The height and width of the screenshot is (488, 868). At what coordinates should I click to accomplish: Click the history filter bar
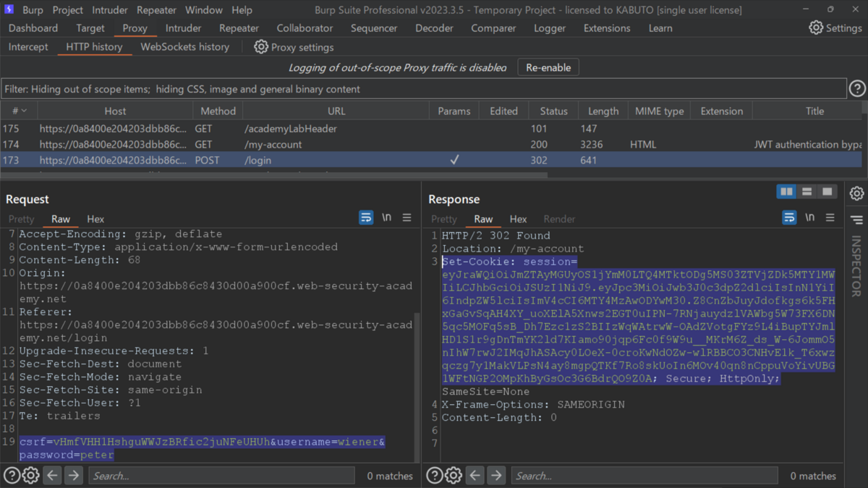(x=424, y=89)
